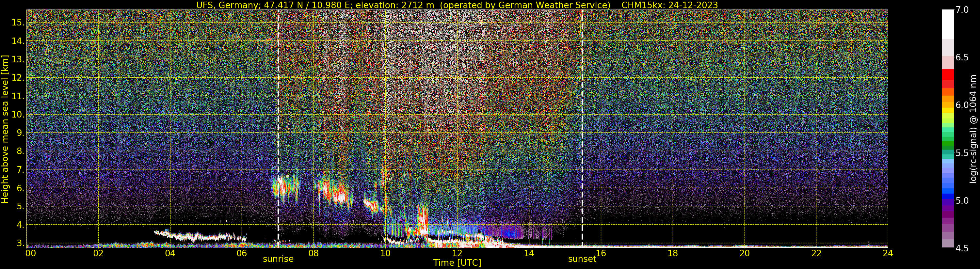This screenshot has width=980, height=269.
Task: Click colorbar value '5.0'
Action: pyautogui.click(x=961, y=200)
